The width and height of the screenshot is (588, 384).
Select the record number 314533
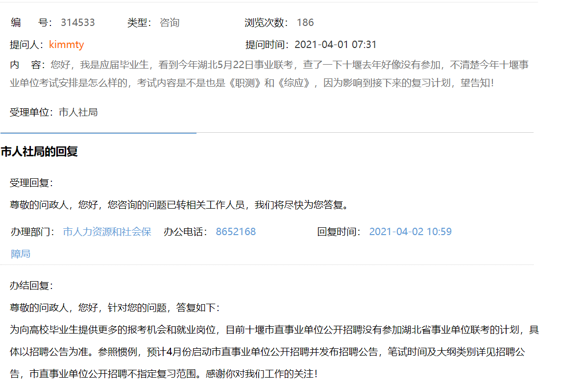click(78, 23)
